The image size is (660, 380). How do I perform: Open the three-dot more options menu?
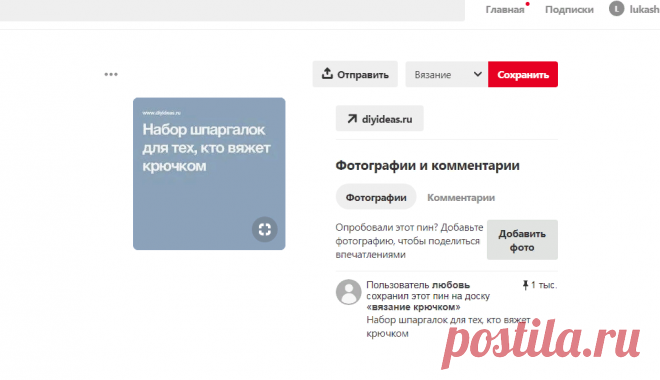pyautogui.click(x=111, y=74)
